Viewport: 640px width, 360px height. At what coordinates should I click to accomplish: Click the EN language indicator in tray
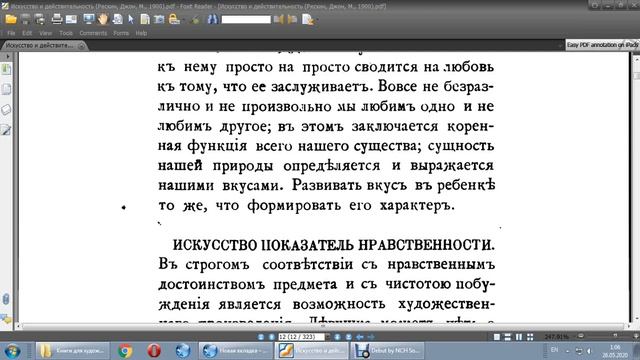tap(554, 350)
